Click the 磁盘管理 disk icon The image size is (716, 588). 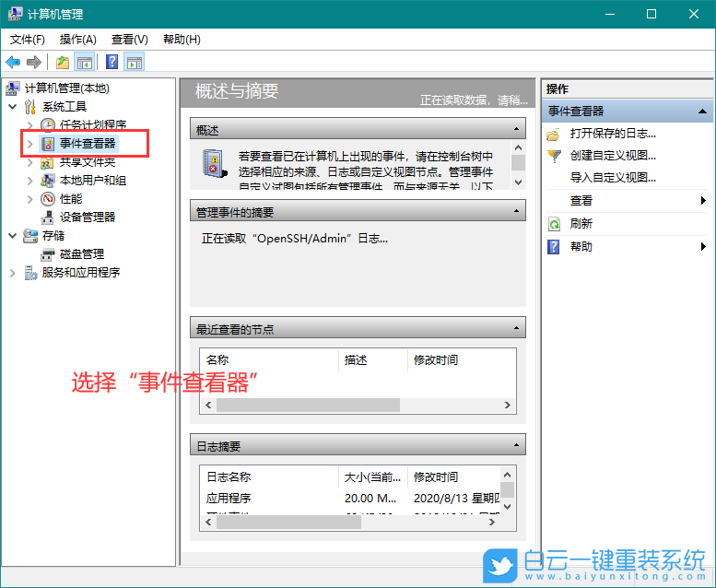[48, 254]
